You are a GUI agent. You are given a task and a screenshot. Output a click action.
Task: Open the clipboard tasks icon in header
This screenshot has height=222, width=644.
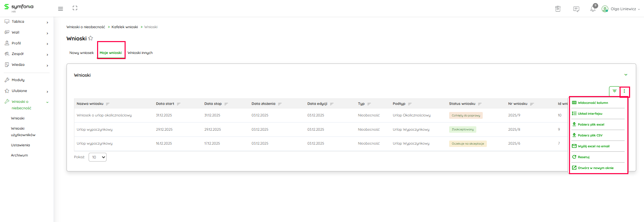point(558,9)
